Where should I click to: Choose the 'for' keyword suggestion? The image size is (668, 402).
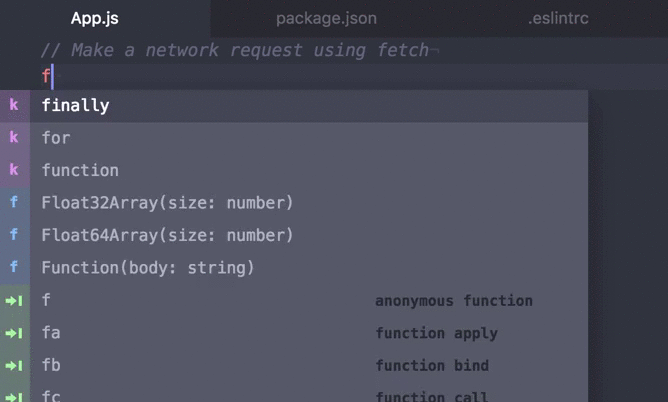(x=56, y=138)
